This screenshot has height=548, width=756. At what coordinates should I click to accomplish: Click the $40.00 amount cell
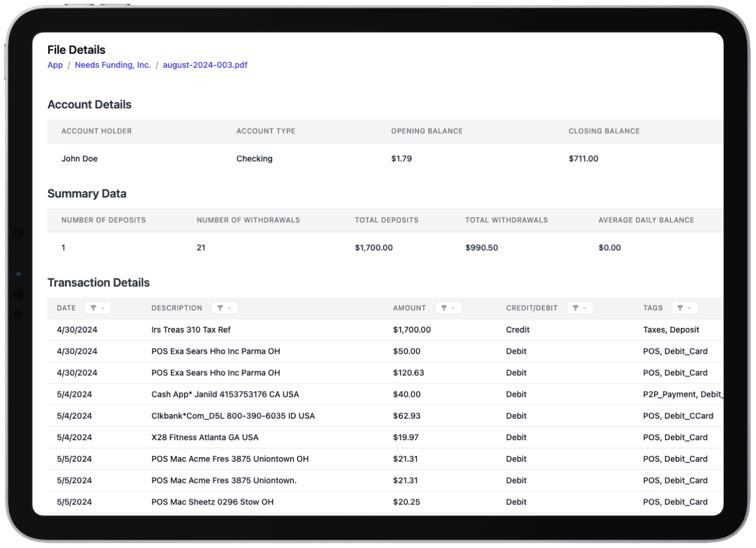(406, 394)
